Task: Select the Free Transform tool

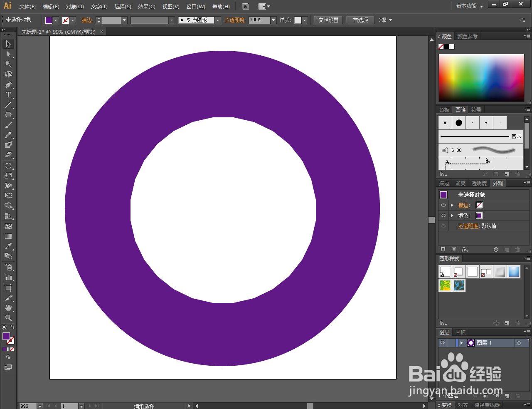Action: (8, 196)
